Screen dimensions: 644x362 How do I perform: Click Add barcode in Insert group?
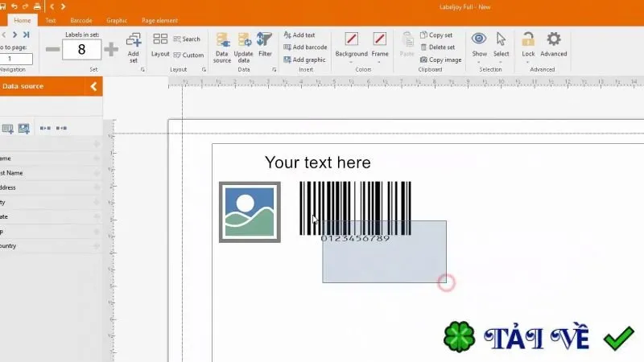click(x=305, y=47)
